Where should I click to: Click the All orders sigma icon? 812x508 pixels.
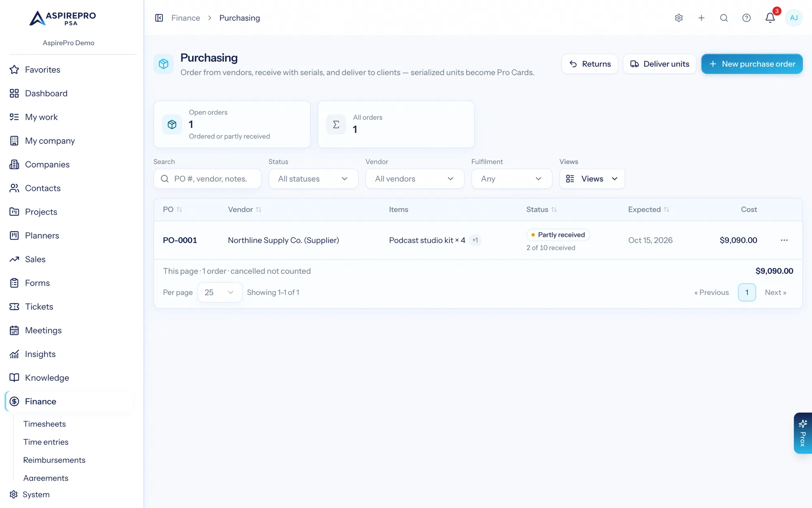pos(336,124)
